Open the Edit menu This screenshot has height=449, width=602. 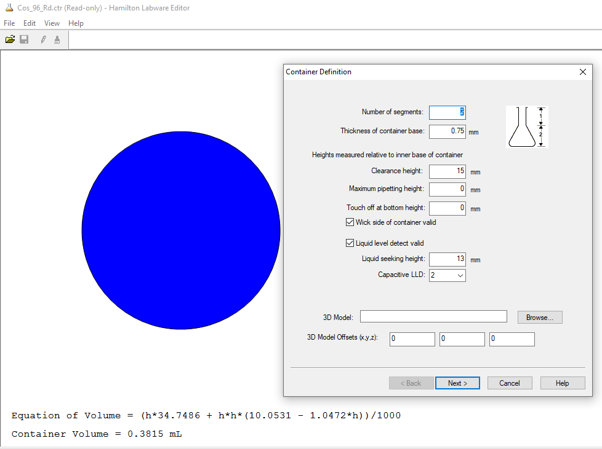point(30,23)
